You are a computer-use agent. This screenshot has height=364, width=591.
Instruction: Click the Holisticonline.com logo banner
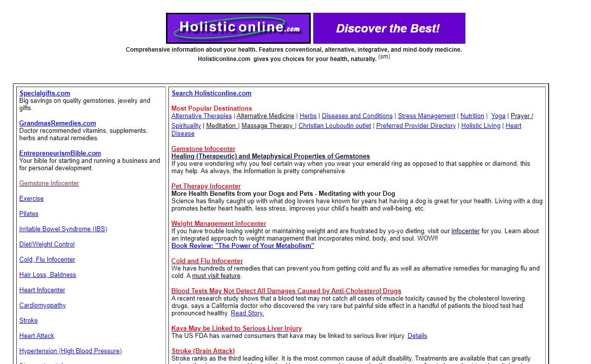[x=238, y=28]
